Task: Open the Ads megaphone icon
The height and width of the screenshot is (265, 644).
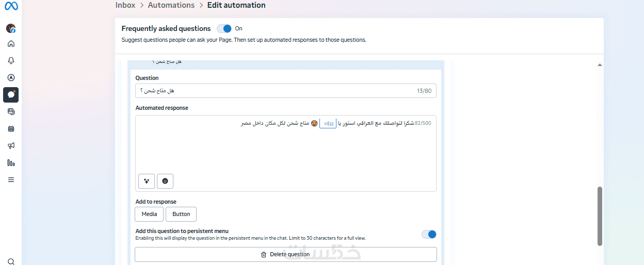Action: (x=11, y=145)
